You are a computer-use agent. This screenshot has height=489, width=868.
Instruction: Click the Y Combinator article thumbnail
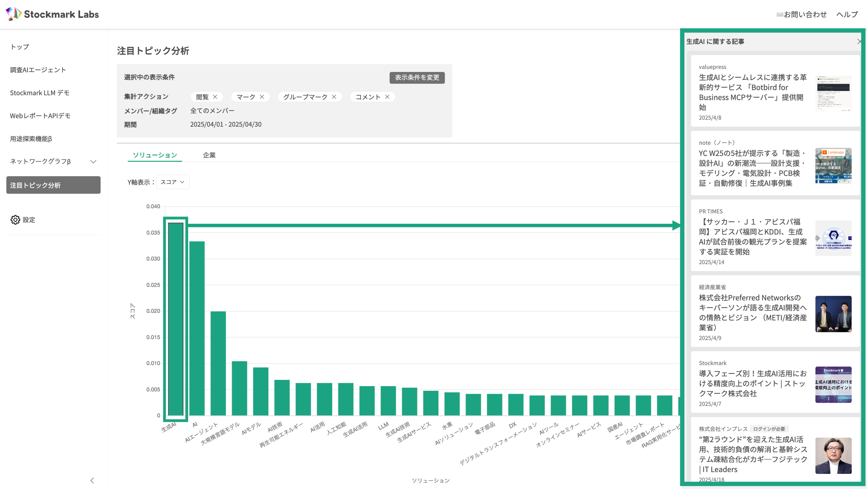(833, 165)
